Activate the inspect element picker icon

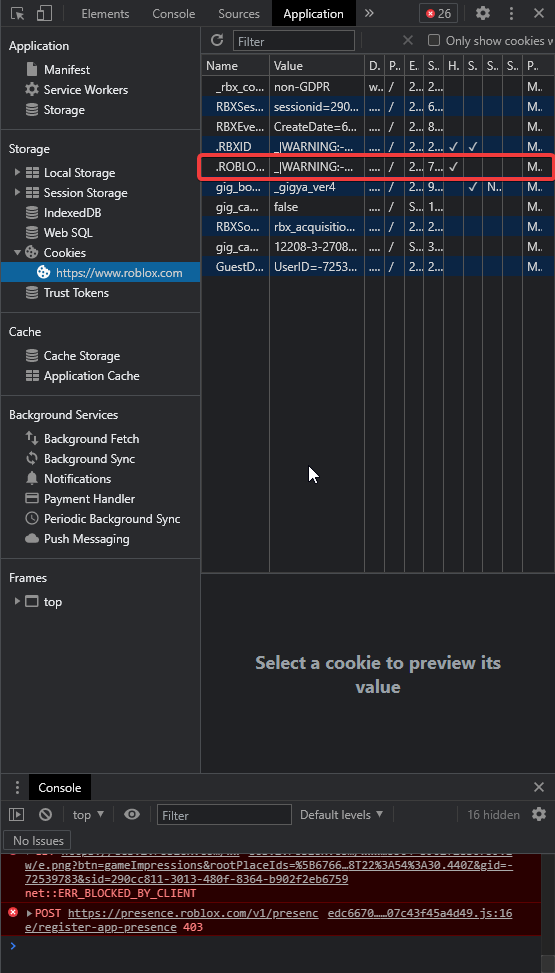point(17,13)
